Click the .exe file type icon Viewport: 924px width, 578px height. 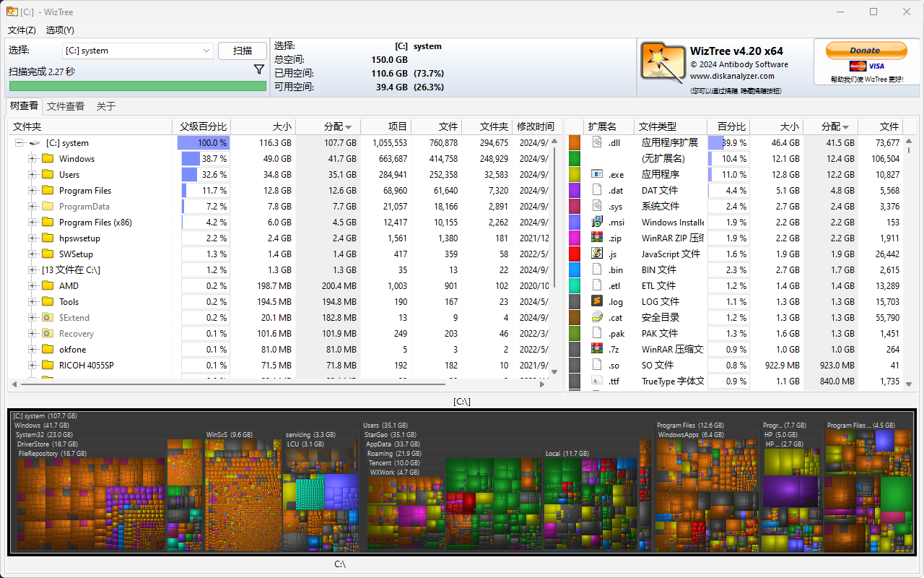click(x=597, y=175)
